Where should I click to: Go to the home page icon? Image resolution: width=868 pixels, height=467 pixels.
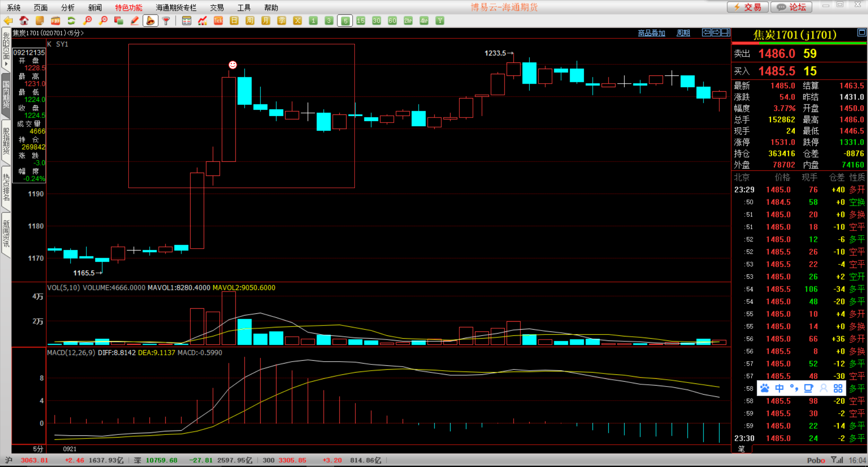coord(24,21)
